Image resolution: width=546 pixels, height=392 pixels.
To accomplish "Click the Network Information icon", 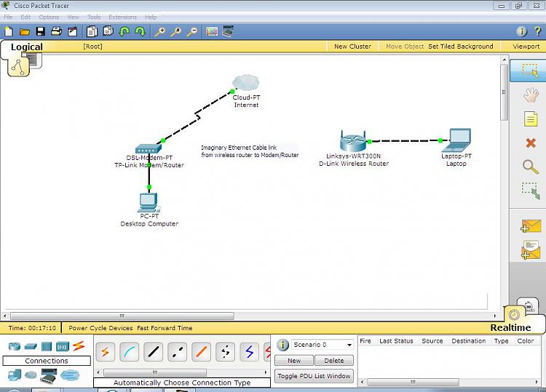I will [521, 32].
